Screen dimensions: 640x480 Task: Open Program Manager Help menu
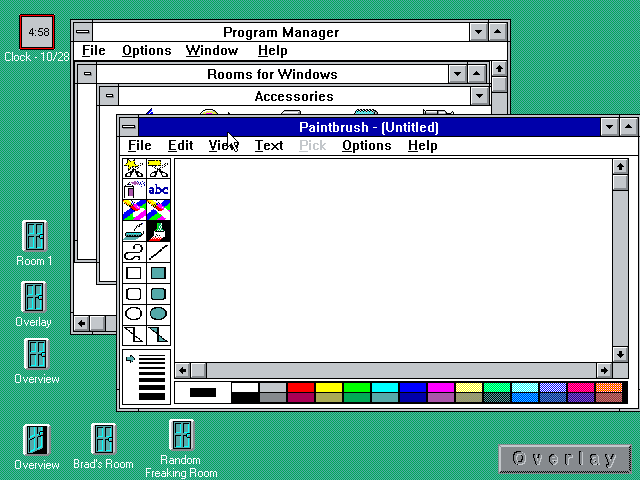click(x=273, y=50)
